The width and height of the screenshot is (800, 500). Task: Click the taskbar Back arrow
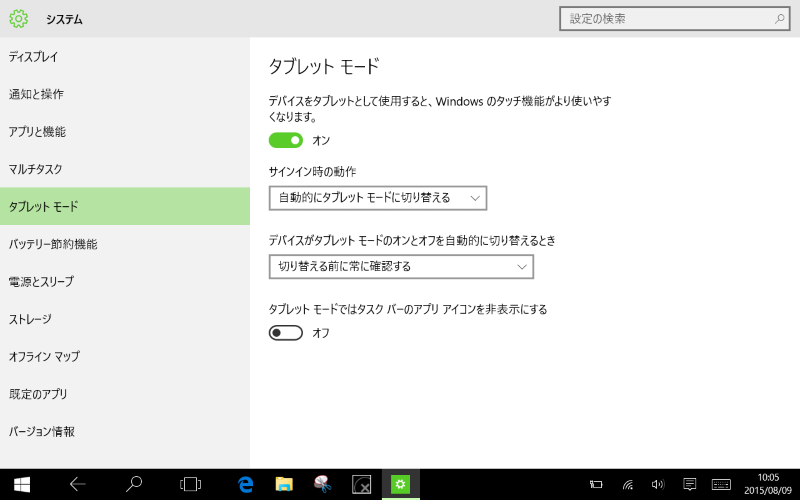pos(78,484)
